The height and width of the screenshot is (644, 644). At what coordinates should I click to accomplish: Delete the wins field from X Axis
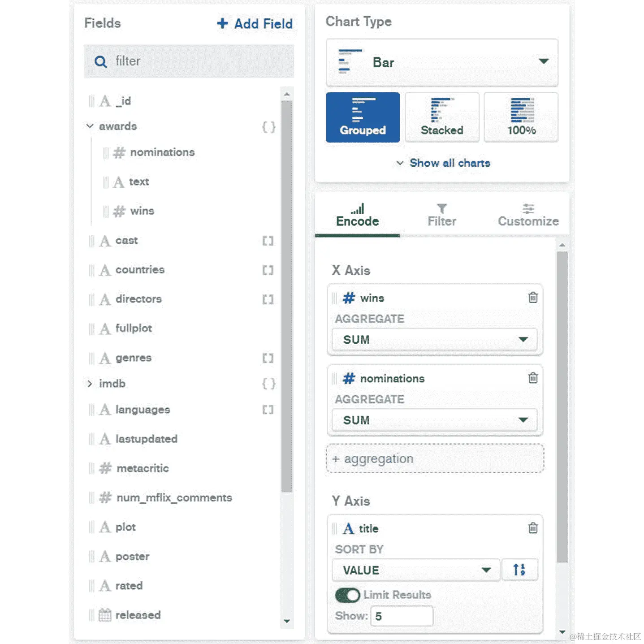tap(532, 298)
